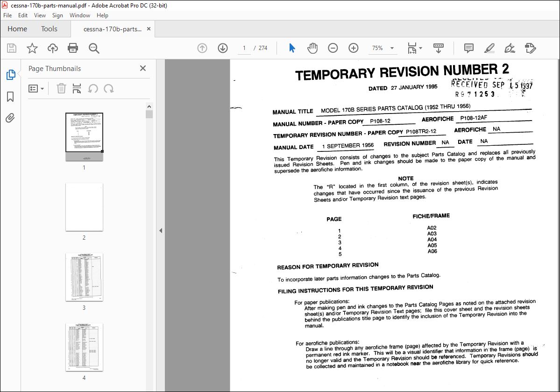Image resolution: width=560 pixels, height=392 pixels.
Task: Zoom in with the plus icon
Action: [354, 48]
